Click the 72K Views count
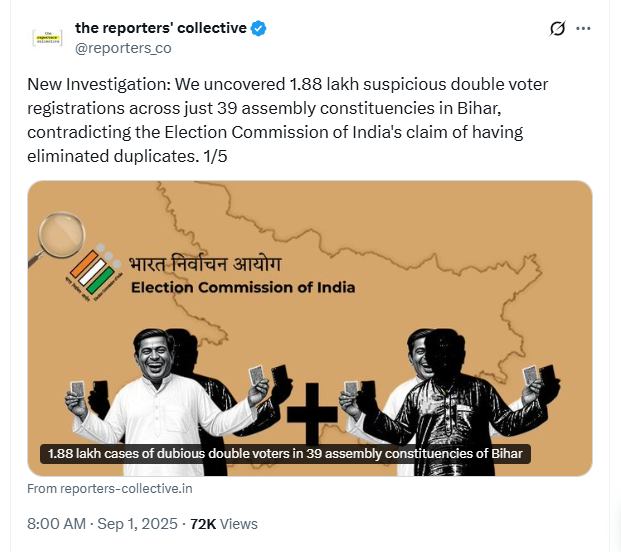Image resolution: width=621 pixels, height=552 pixels. [x=224, y=524]
